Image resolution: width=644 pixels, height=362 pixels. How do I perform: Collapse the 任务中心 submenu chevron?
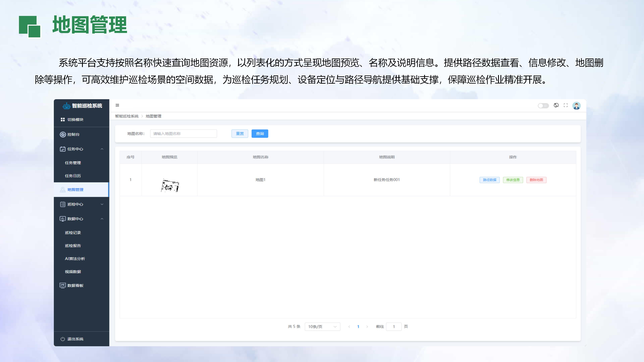102,149
